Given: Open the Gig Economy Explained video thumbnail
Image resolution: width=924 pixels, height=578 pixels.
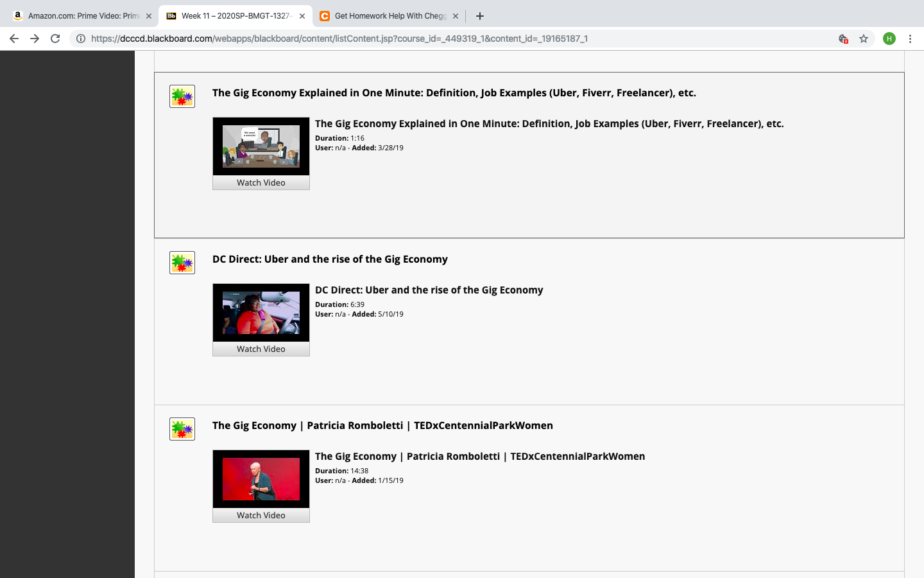Looking at the screenshot, I should [261, 146].
